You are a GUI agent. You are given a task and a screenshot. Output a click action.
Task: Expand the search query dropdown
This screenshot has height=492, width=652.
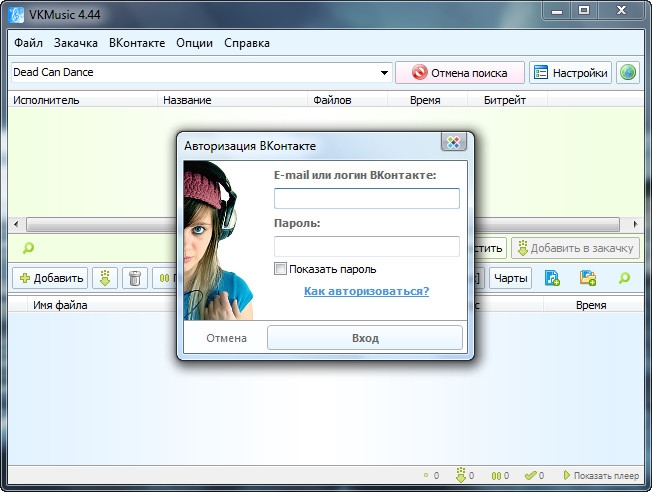[x=384, y=73]
